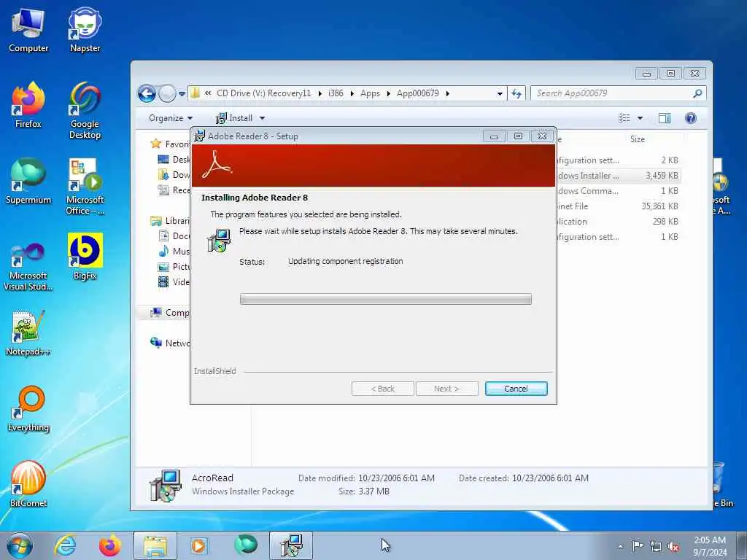
Task: Select the App000679 breadcrumb segment
Action: point(418,93)
